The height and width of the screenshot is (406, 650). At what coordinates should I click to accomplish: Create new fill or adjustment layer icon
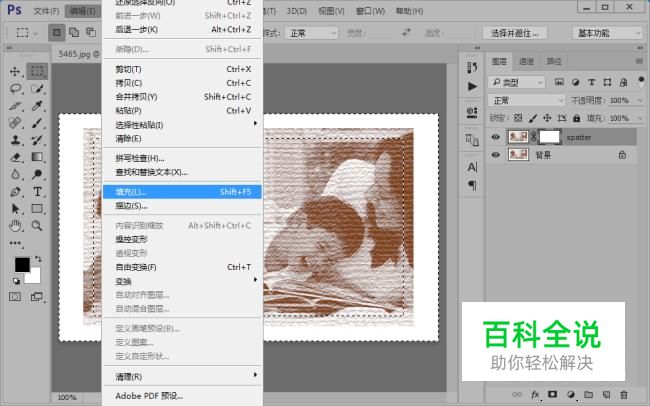click(571, 394)
